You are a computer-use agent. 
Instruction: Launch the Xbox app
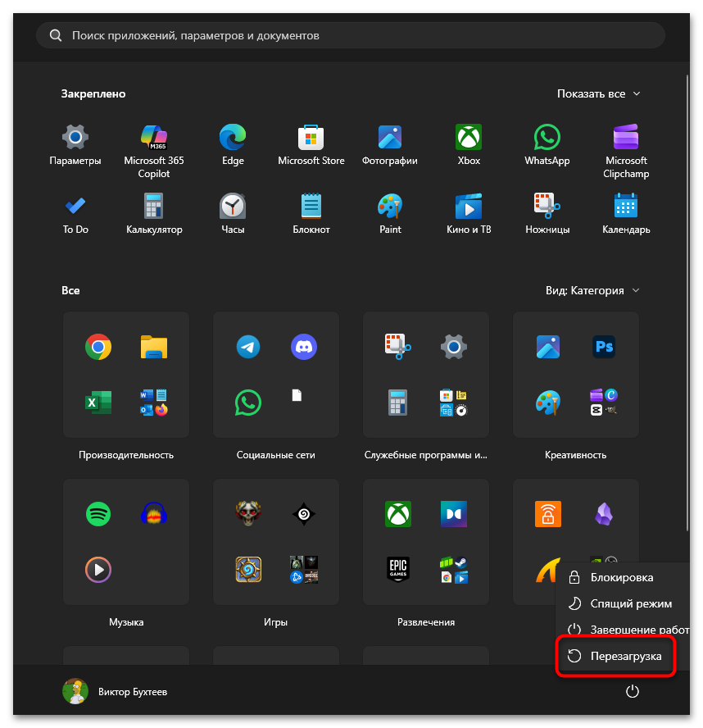click(469, 138)
